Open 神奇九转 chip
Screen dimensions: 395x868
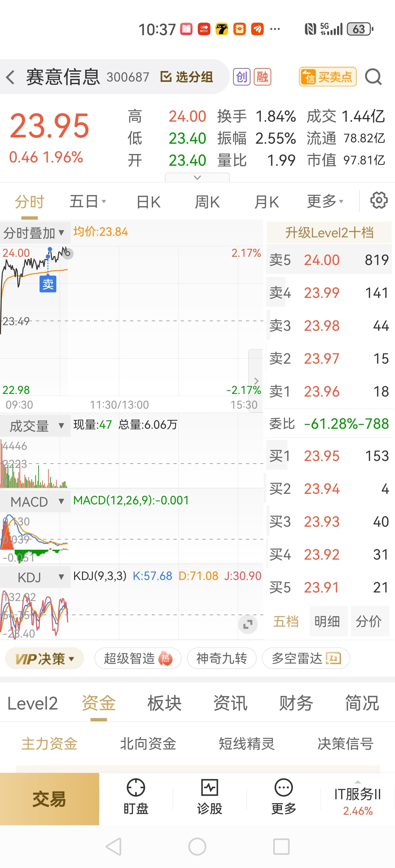tap(222, 658)
